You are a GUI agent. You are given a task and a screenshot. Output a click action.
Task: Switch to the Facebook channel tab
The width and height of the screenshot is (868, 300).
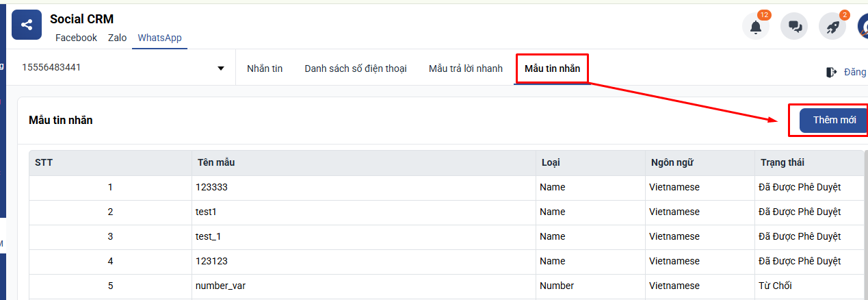[x=76, y=38]
